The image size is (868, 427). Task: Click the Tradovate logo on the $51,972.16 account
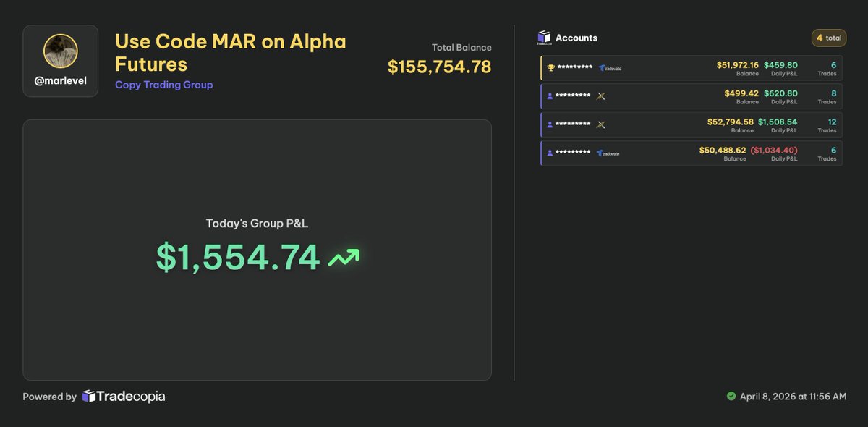(610, 68)
